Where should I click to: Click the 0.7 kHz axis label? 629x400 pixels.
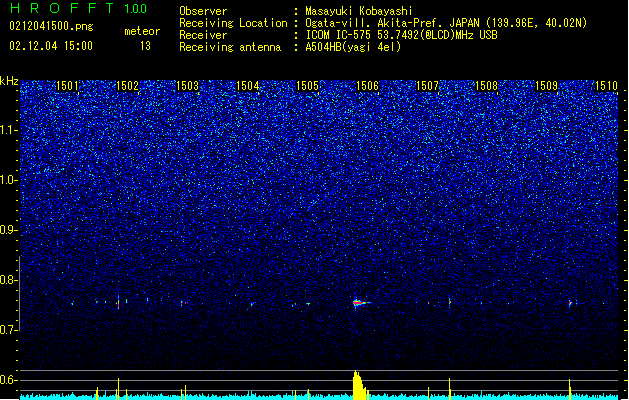(9, 330)
